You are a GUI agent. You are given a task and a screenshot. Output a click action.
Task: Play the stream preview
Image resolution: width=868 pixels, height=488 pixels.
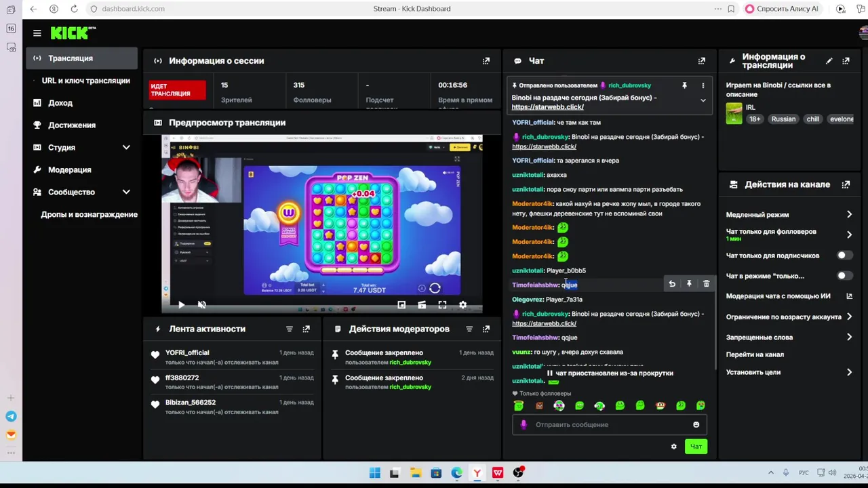pyautogui.click(x=181, y=305)
